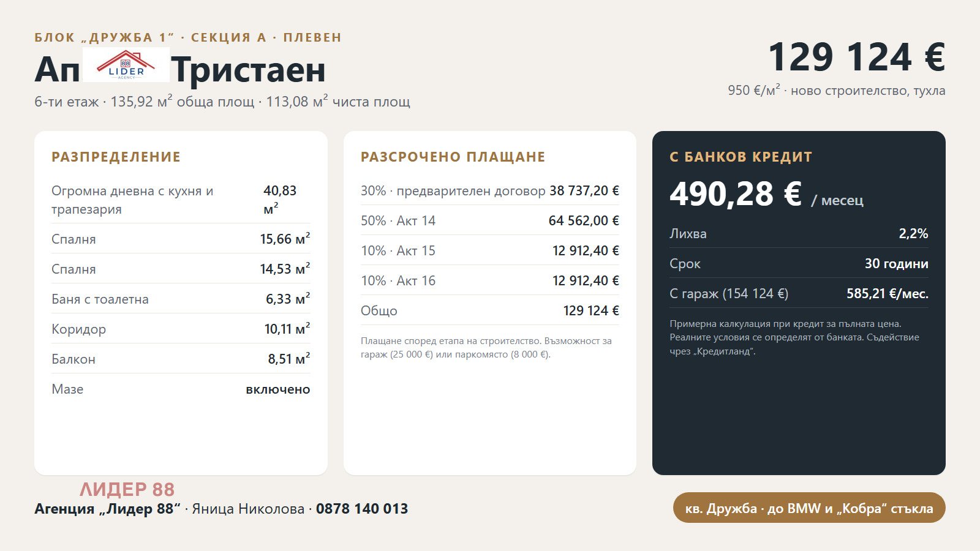This screenshot has width=980, height=551.
Task: Select the total price 129 124 € heading
Action: (x=857, y=57)
